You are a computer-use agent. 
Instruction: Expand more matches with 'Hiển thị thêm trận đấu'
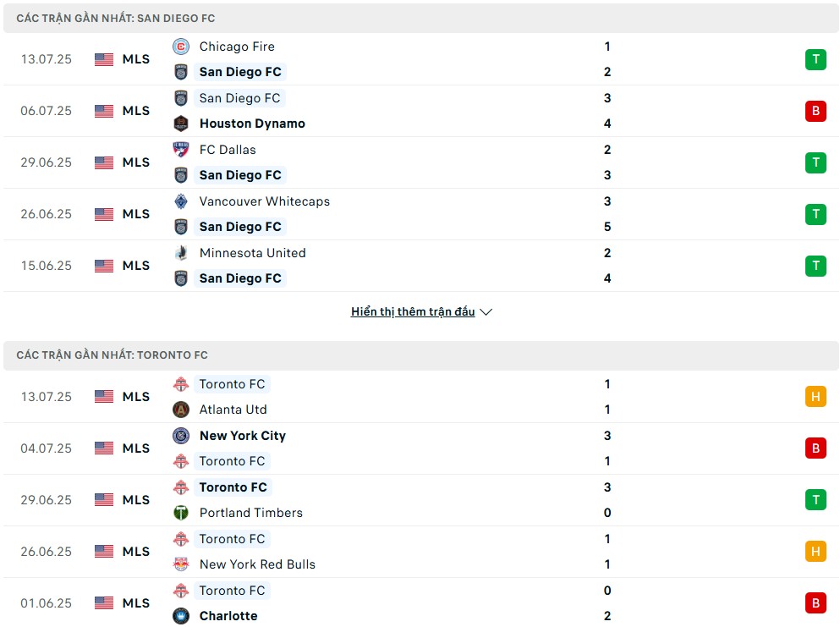point(413,312)
